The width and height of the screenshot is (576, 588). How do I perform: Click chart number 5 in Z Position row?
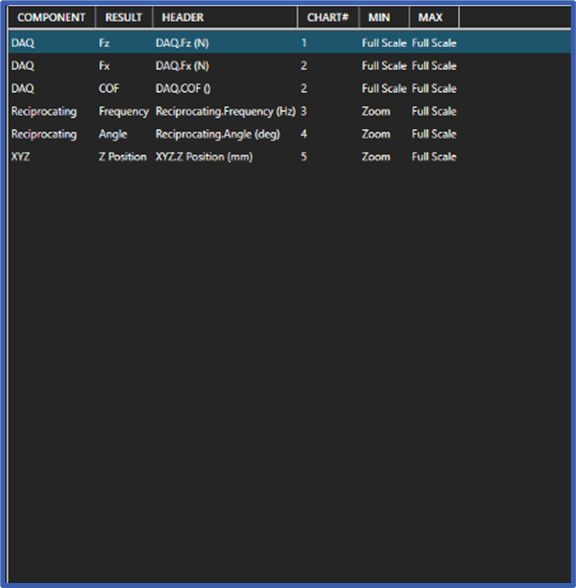click(304, 157)
